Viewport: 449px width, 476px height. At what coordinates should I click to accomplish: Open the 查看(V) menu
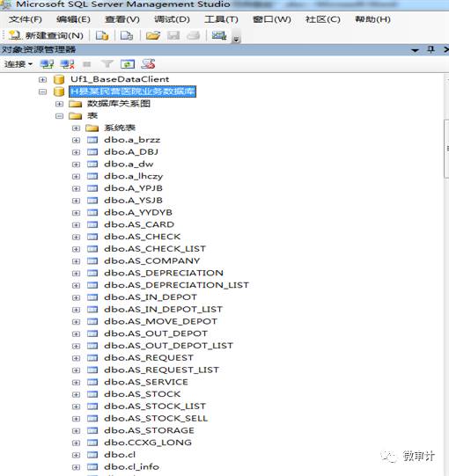[x=122, y=19]
